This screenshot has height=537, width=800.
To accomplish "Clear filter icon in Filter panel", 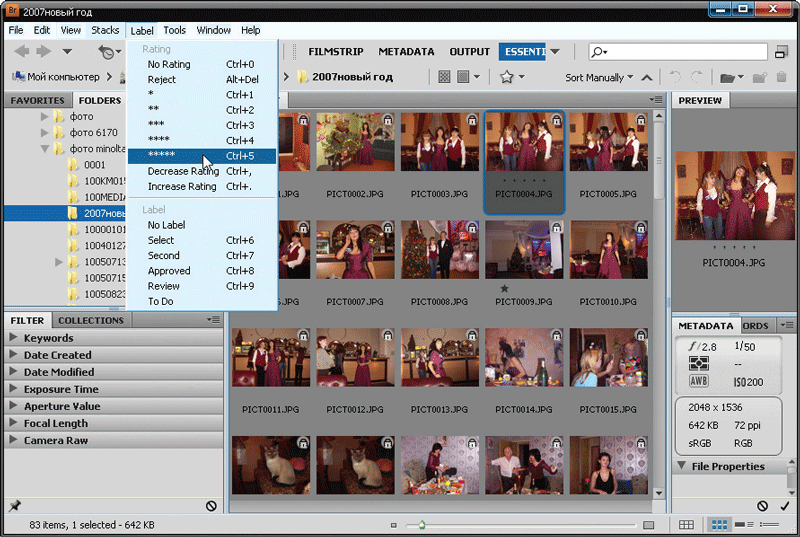I will (x=211, y=506).
